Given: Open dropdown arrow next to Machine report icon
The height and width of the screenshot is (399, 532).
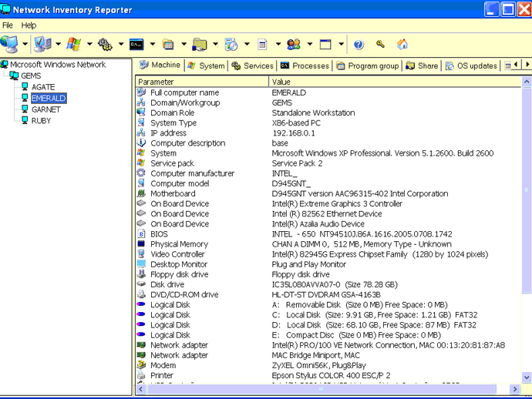Looking at the screenshot, I should coord(58,44).
